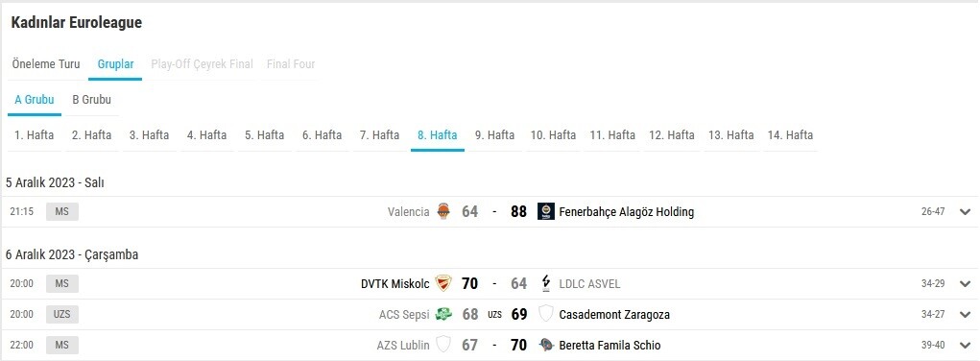The height and width of the screenshot is (361, 980).
Task: Click the UZS status badge for ACS Sepsi match
Action: pyautogui.click(x=61, y=314)
